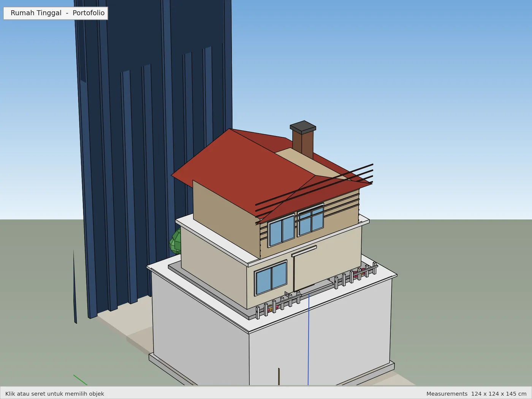The height and width of the screenshot is (399, 532).
Task: Select the white fence right of the entrance
Action: click(356, 275)
